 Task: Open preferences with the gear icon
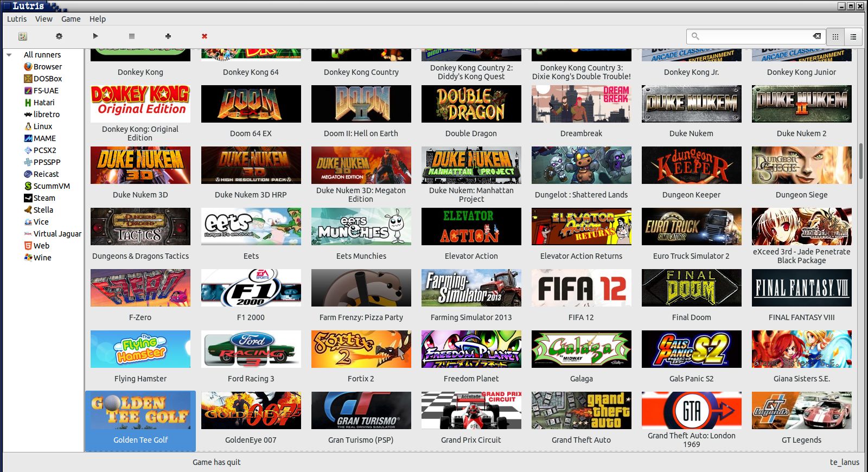(x=59, y=36)
